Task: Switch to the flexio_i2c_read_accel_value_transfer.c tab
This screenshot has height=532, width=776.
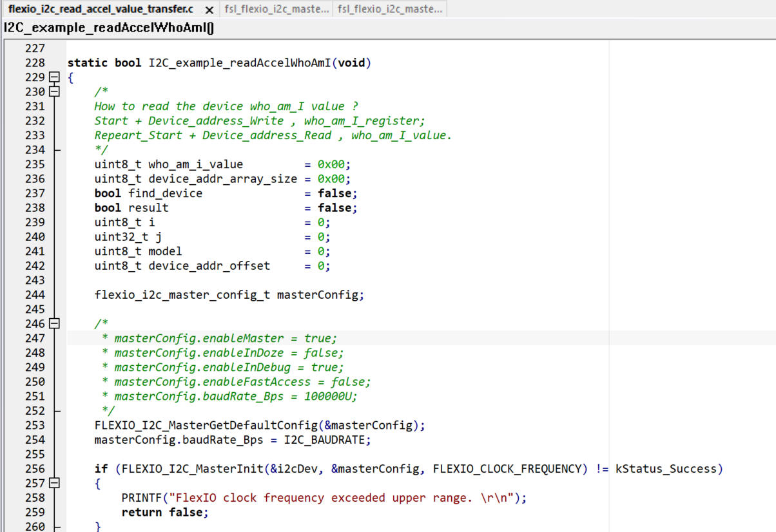Action: (101, 10)
